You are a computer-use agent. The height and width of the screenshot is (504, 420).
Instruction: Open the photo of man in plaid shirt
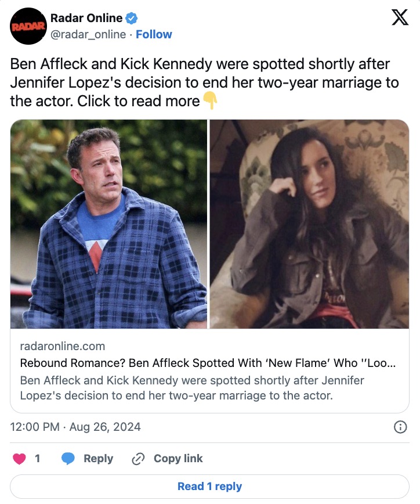(108, 224)
